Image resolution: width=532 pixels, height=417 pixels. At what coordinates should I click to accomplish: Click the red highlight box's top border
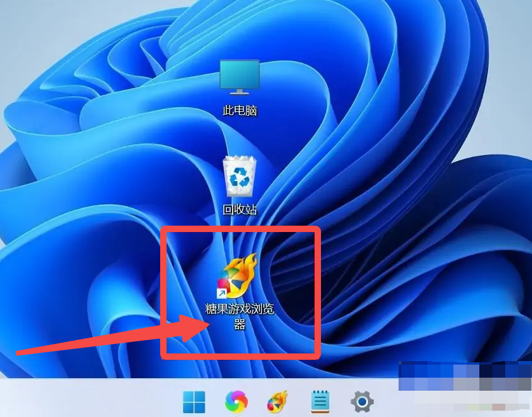(240, 228)
